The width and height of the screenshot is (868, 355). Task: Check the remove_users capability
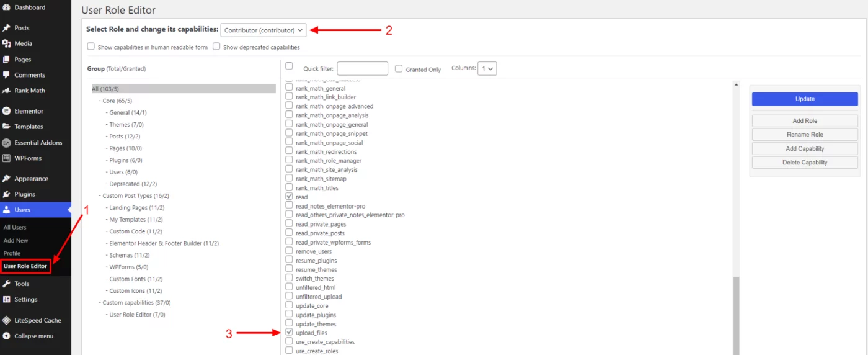tap(289, 251)
